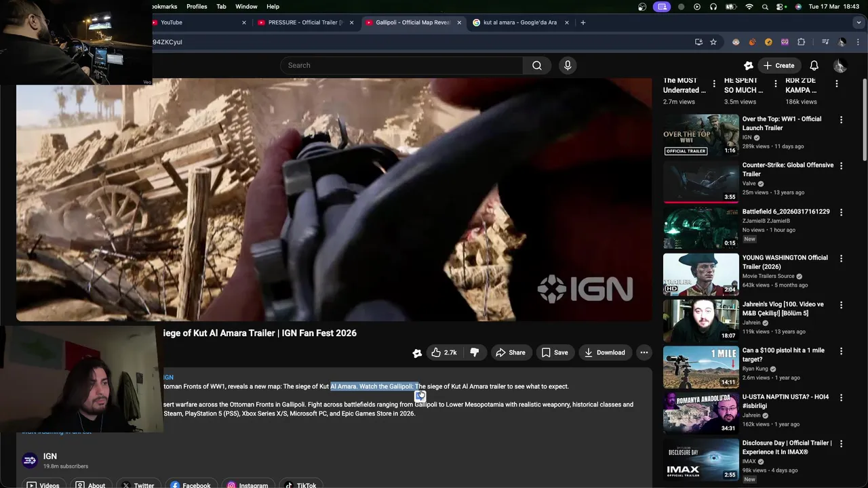Click the orange acorn extension icon

pos(752,42)
